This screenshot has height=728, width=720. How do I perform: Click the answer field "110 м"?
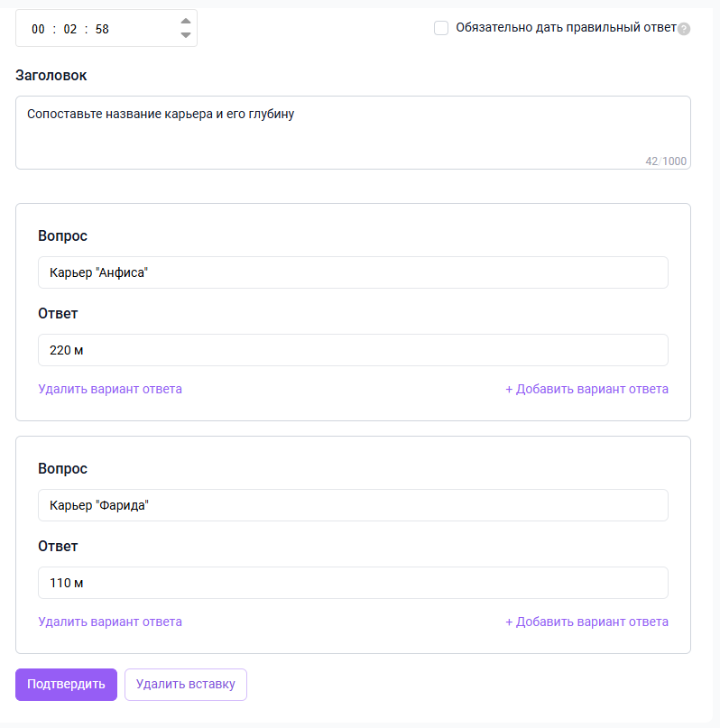pyautogui.click(x=353, y=583)
